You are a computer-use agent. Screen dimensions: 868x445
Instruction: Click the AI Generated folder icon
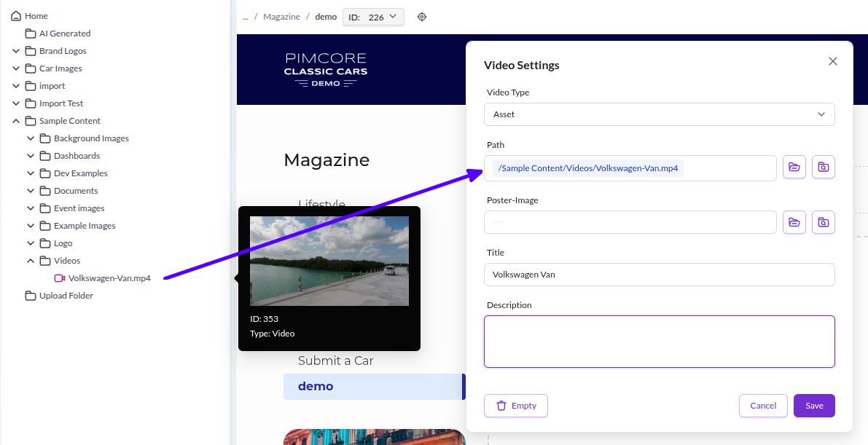pyautogui.click(x=31, y=34)
